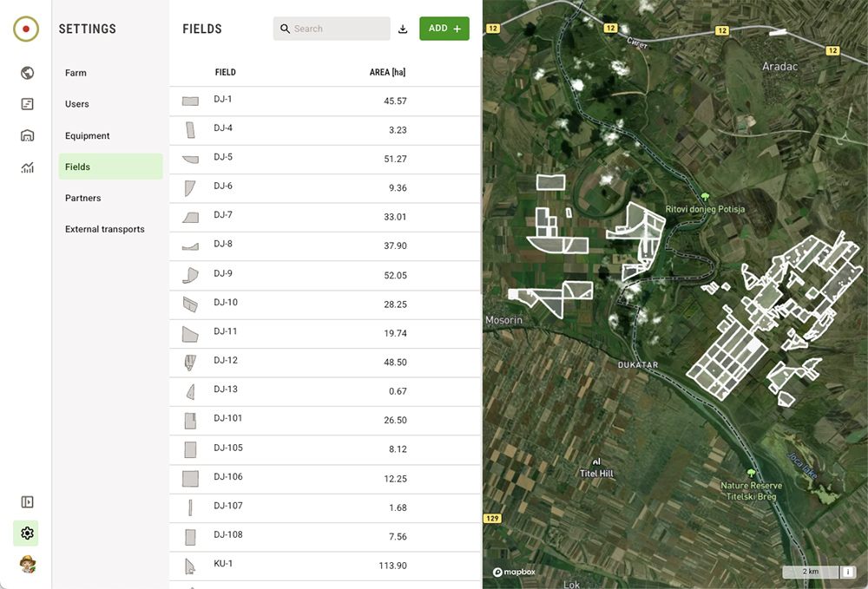Select the DJ-9 field shape thumbnail
The image size is (868, 589).
tap(190, 275)
